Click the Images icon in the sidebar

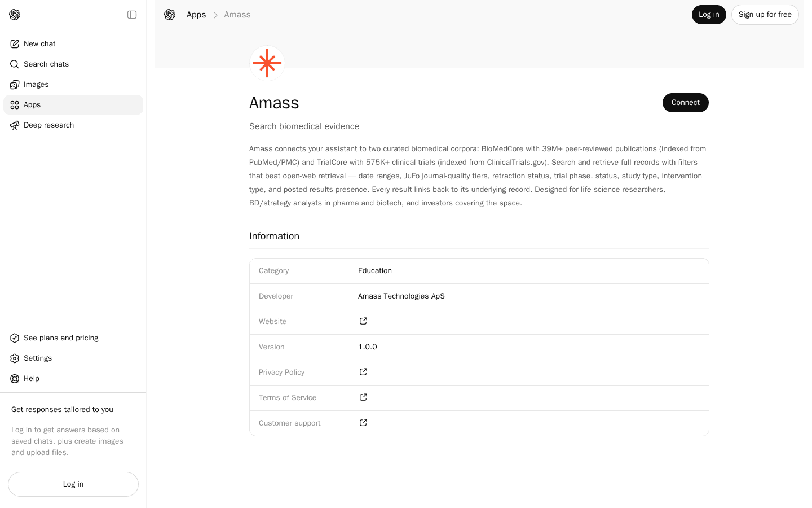point(15,85)
